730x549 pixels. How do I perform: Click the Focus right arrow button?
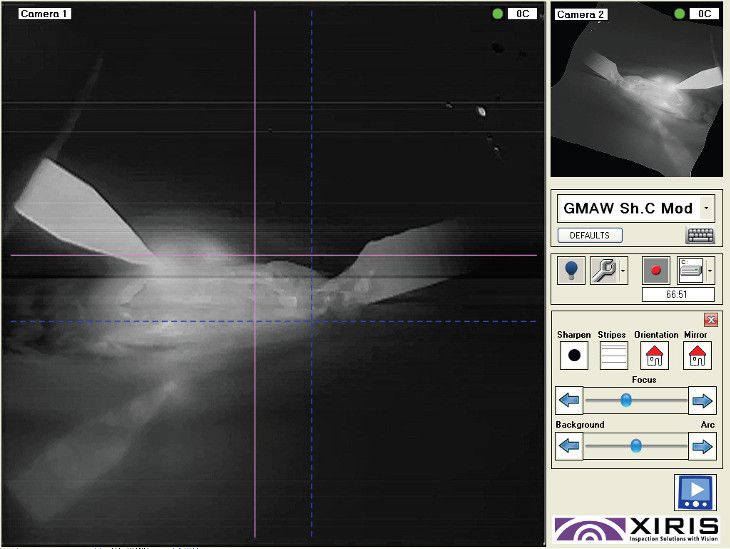703,401
